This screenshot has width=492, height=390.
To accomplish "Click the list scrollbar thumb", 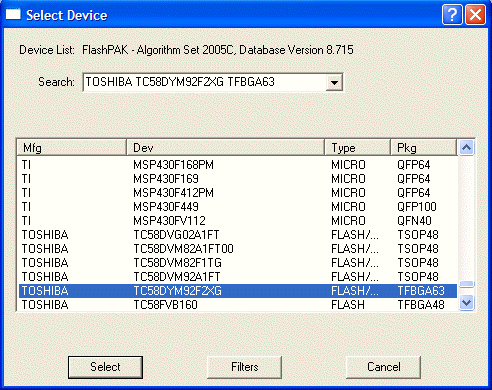I will click(x=466, y=284).
